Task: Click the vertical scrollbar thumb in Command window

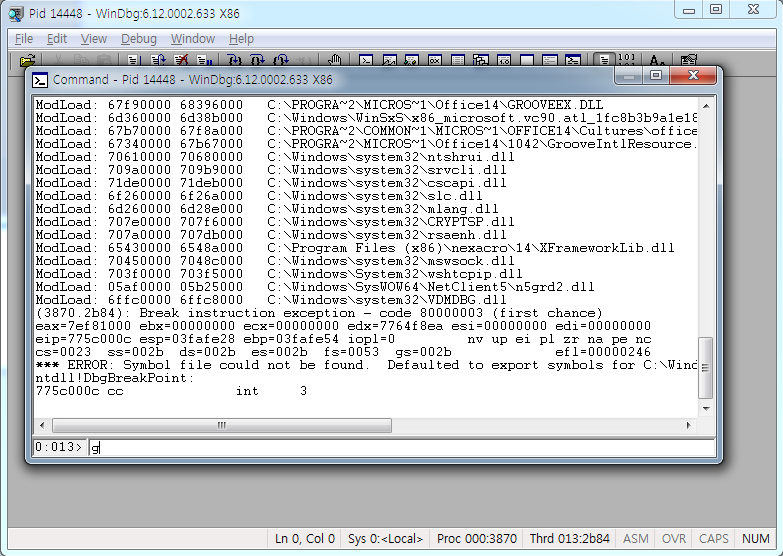Action: tap(705, 368)
